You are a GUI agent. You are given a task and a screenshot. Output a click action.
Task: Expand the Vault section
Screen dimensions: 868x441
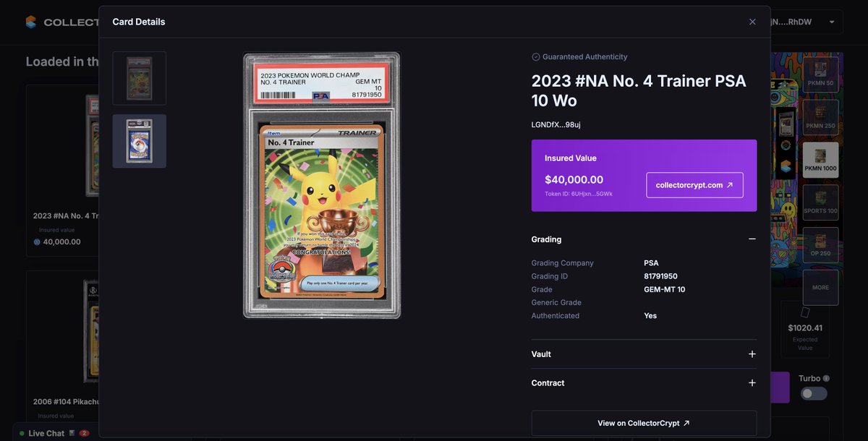752,354
